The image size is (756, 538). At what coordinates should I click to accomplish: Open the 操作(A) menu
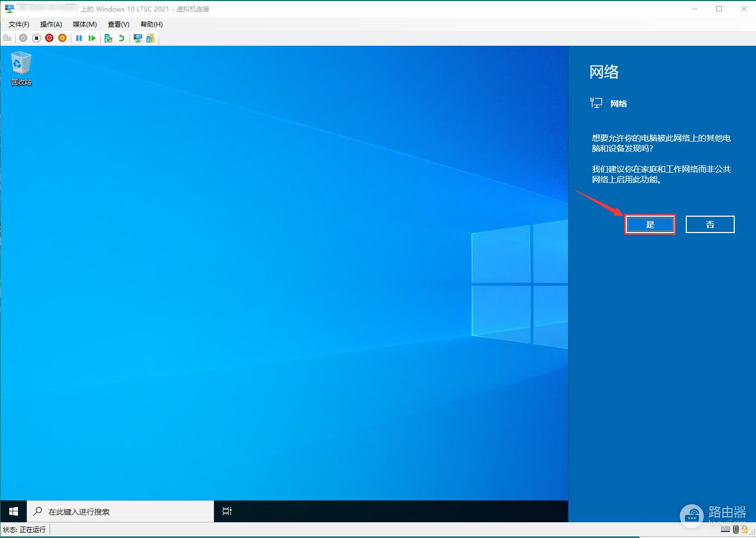tap(51, 25)
